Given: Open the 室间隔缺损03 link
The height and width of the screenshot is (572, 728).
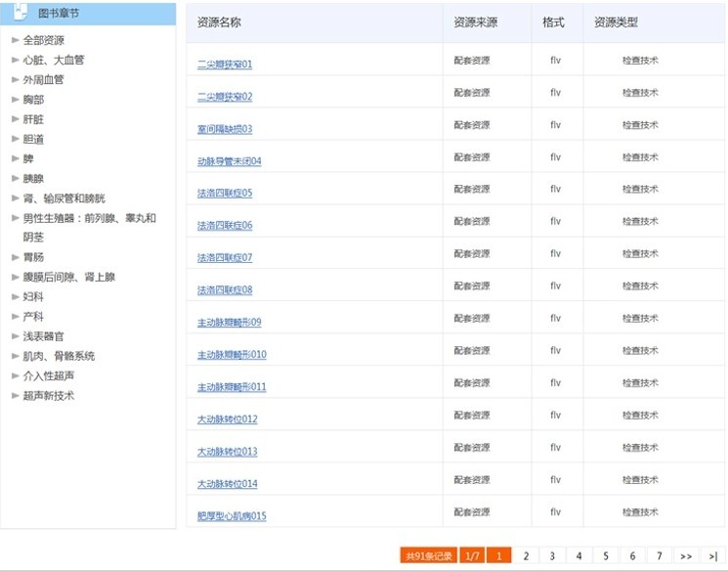Looking at the screenshot, I should click(x=225, y=129).
